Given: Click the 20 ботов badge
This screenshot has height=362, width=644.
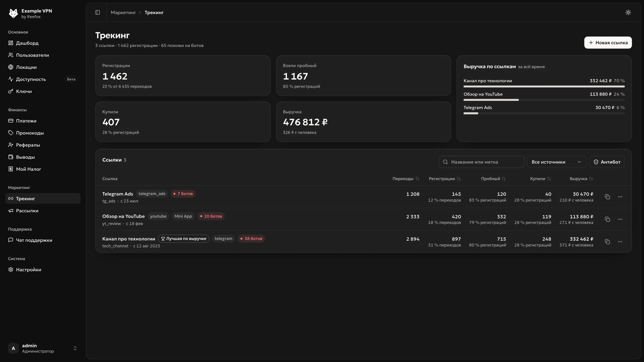Looking at the screenshot, I should click(211, 216).
